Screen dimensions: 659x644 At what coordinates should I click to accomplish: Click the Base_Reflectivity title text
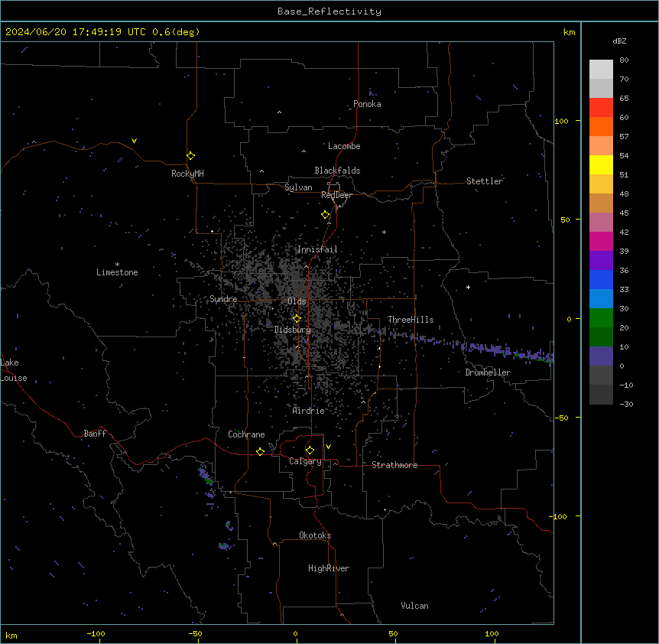pos(329,11)
